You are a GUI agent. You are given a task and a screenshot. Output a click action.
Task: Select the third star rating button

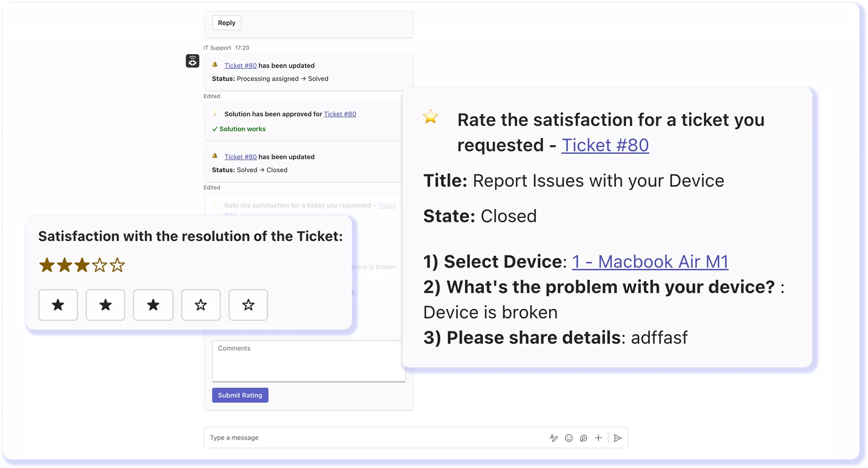point(153,305)
